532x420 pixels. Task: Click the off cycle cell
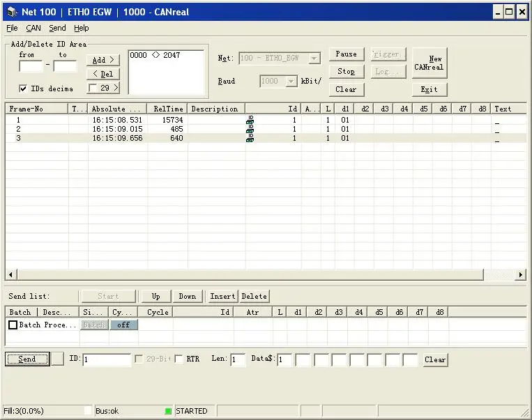[124, 325]
